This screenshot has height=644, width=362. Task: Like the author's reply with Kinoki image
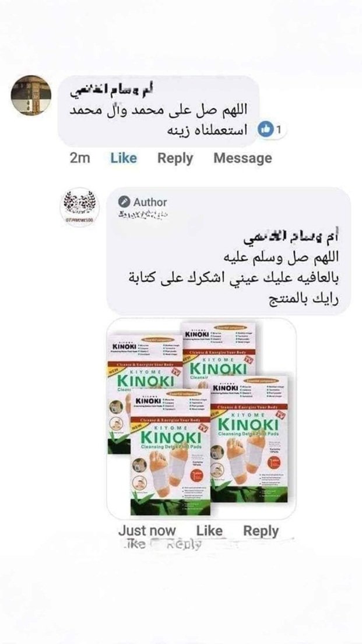click(x=209, y=530)
